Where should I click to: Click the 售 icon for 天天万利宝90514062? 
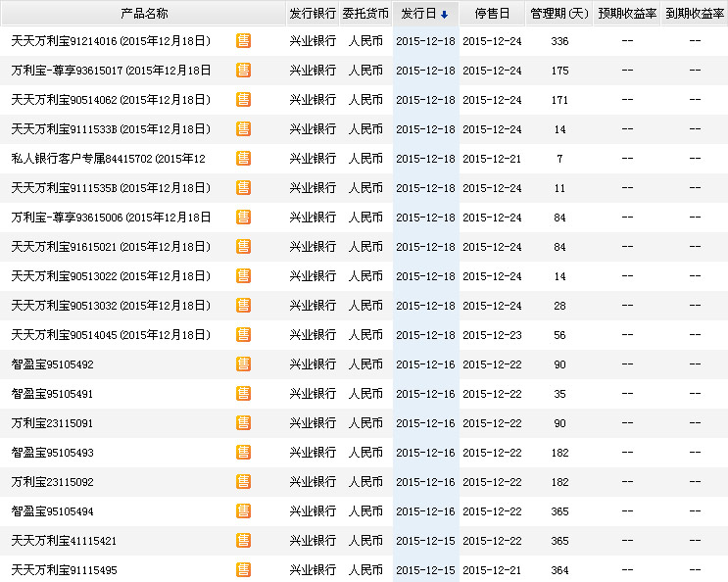click(x=243, y=99)
